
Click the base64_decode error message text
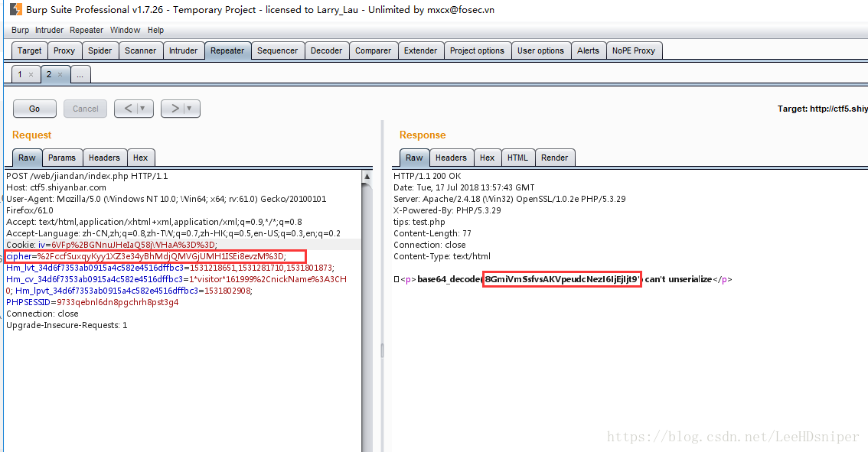coord(565,279)
